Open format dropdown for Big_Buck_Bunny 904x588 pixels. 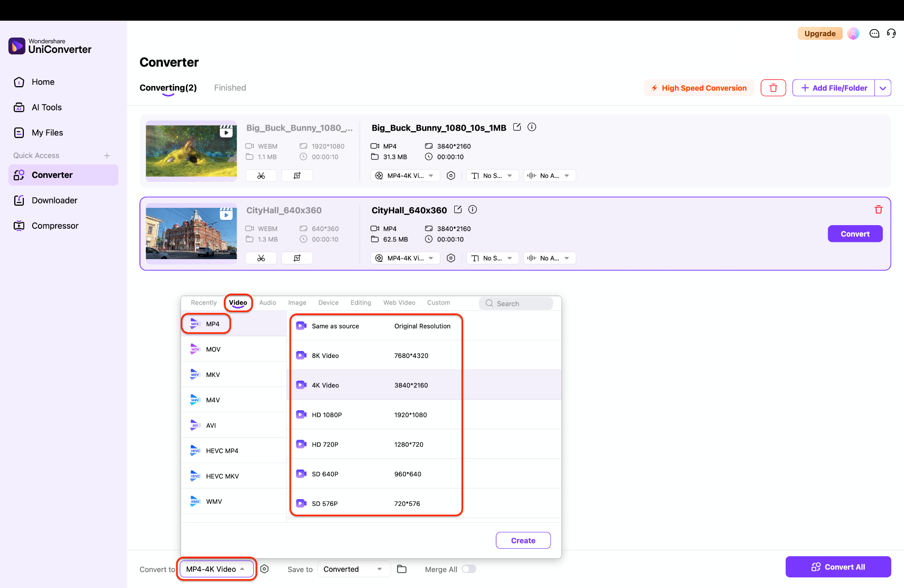(405, 176)
